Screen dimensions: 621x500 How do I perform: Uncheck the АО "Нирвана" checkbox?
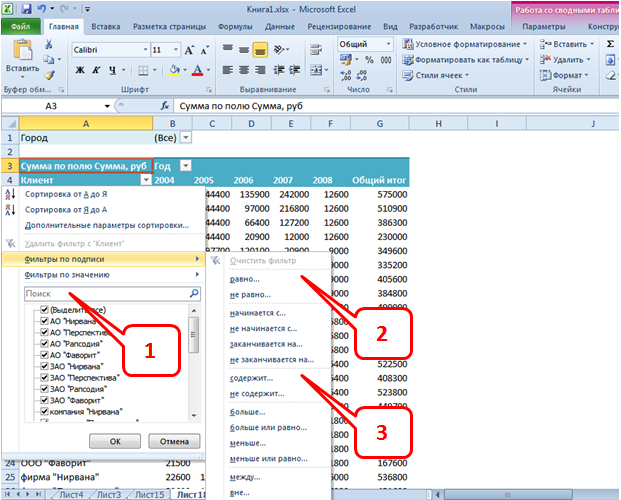tap(43, 322)
